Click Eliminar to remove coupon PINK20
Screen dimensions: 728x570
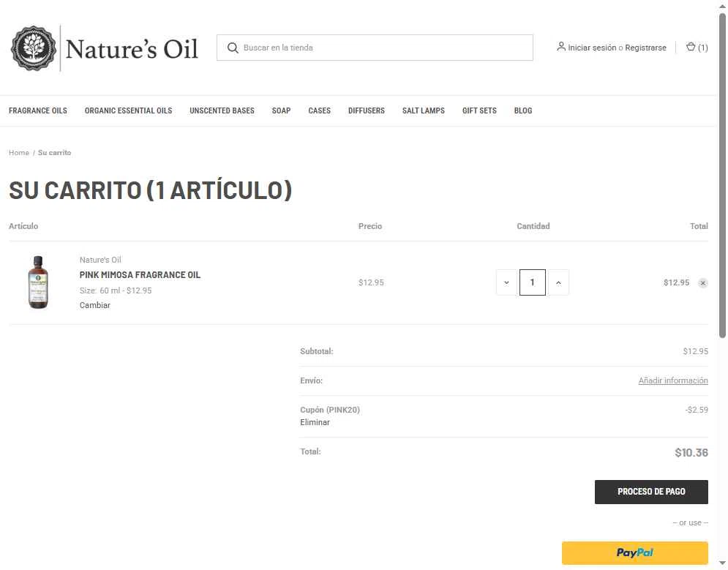[315, 422]
